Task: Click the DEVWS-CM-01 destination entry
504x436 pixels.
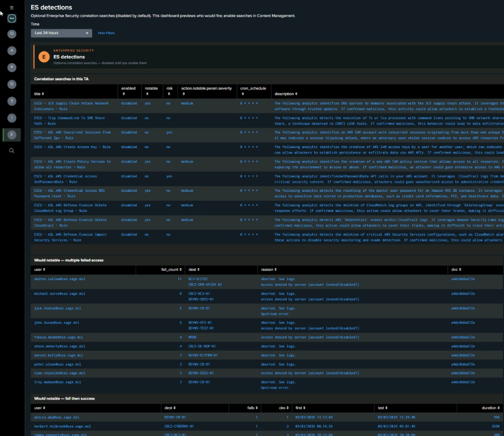Action: [x=175, y=417]
